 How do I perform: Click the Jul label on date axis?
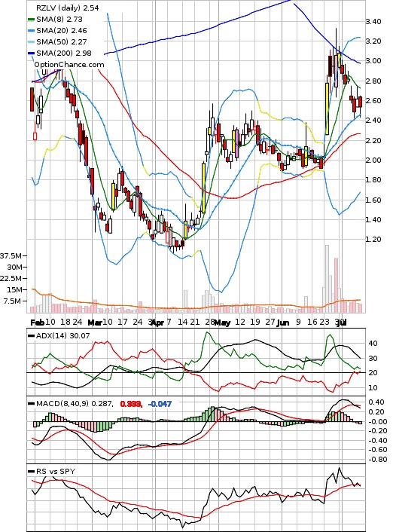341,323
